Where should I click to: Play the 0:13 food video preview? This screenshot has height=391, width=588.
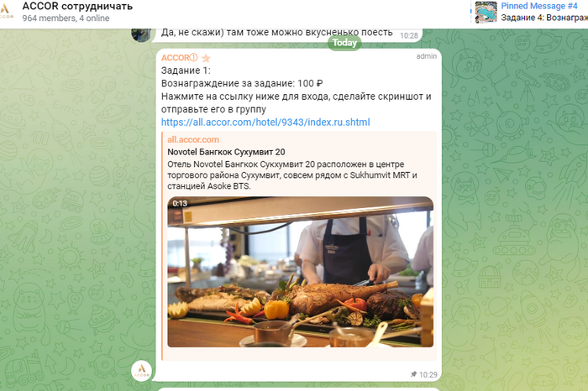coord(301,272)
